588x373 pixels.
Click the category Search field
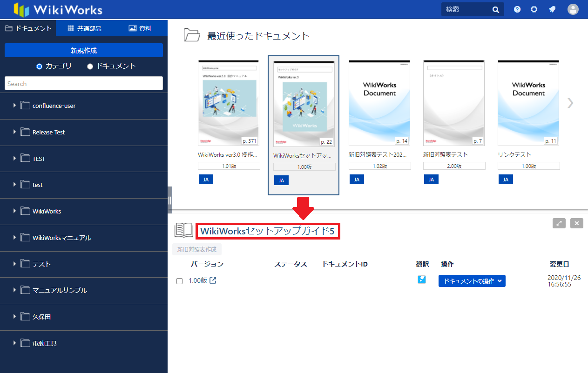click(84, 84)
